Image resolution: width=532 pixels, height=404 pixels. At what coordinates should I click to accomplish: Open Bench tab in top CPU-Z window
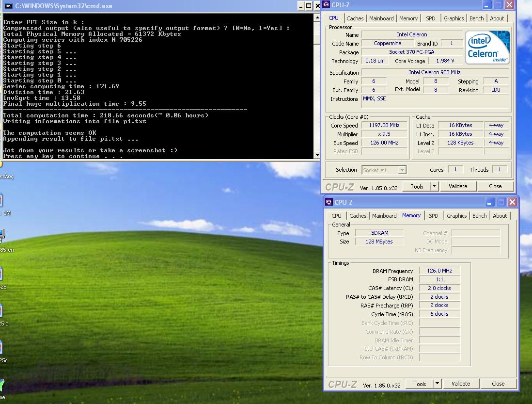(476, 18)
